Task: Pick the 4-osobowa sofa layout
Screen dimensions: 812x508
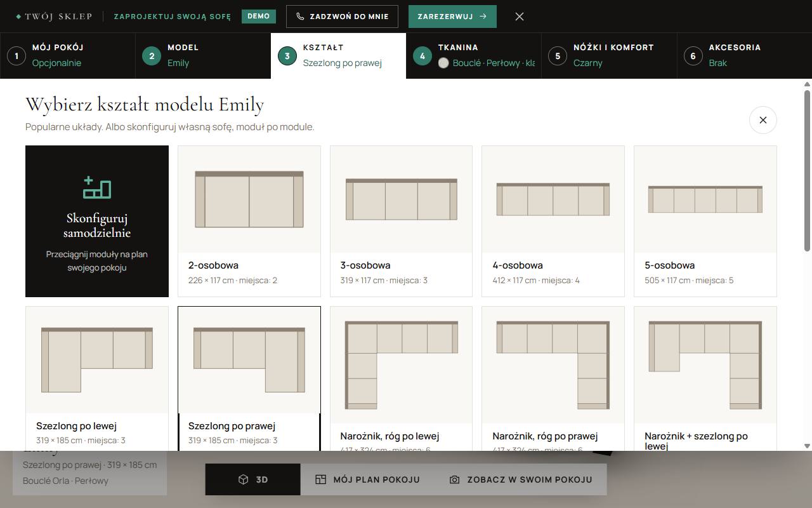Action: click(553, 221)
